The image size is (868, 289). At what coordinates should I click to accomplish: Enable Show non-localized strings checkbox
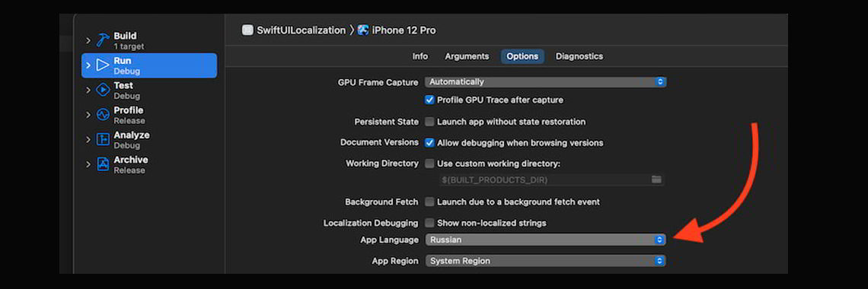pos(429,224)
